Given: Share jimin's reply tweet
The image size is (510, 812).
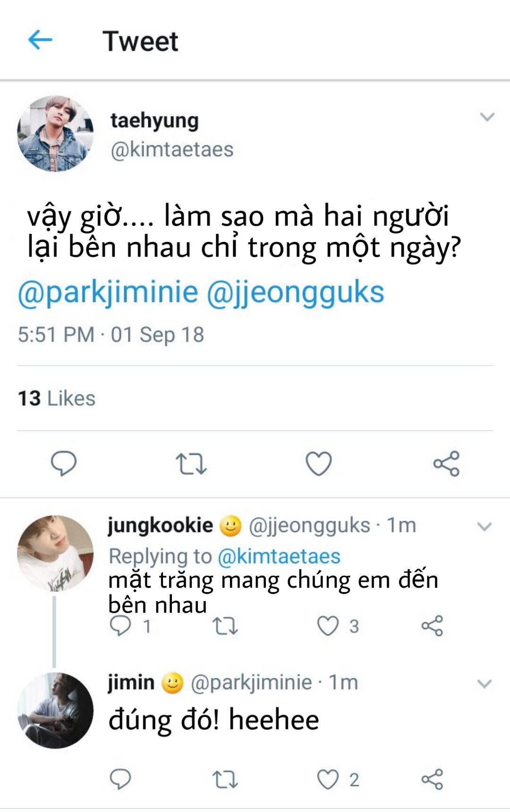Looking at the screenshot, I should pos(432,779).
